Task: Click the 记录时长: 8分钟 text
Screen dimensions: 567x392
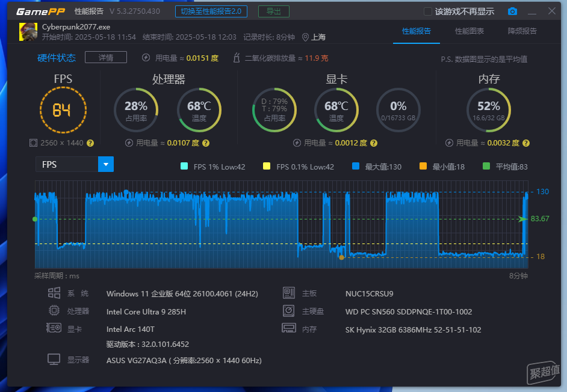Action: (269, 37)
